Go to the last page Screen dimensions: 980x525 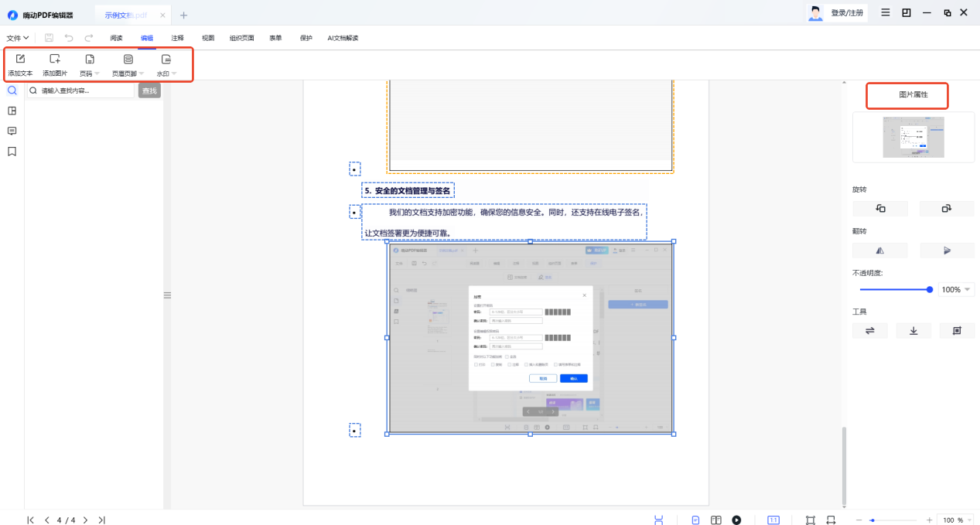point(101,520)
